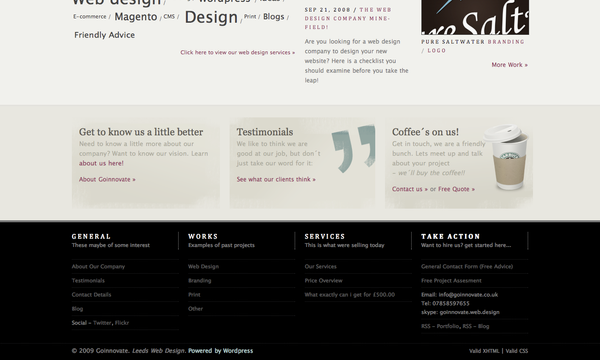
Task: Open About Our Company footer link
Action: click(98, 267)
